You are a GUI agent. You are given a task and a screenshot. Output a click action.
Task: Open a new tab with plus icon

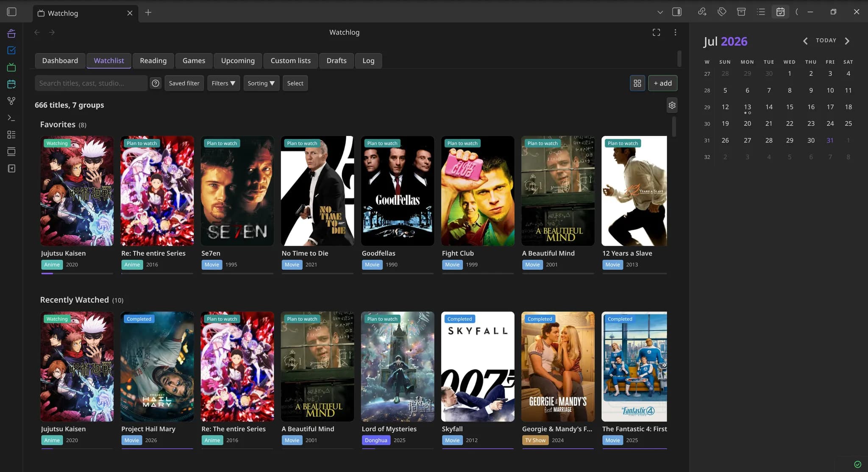click(x=148, y=13)
